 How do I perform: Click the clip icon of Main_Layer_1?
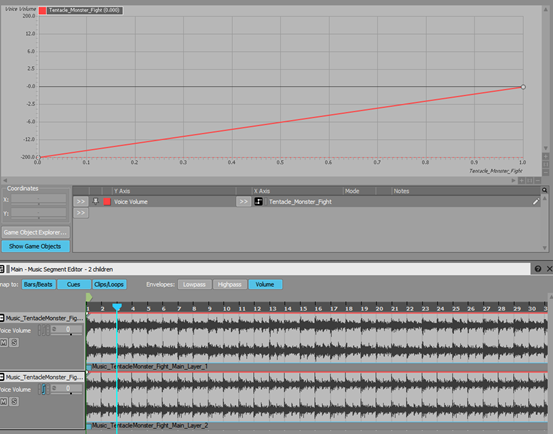[89, 367]
